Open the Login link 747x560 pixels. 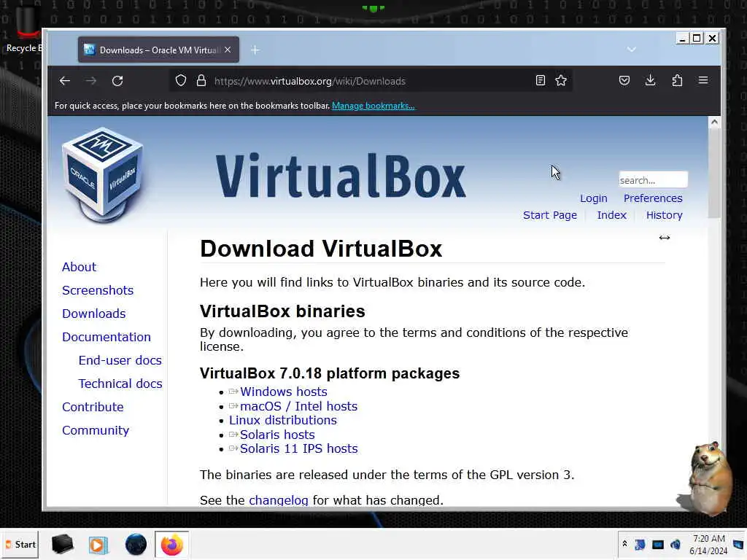[594, 198]
